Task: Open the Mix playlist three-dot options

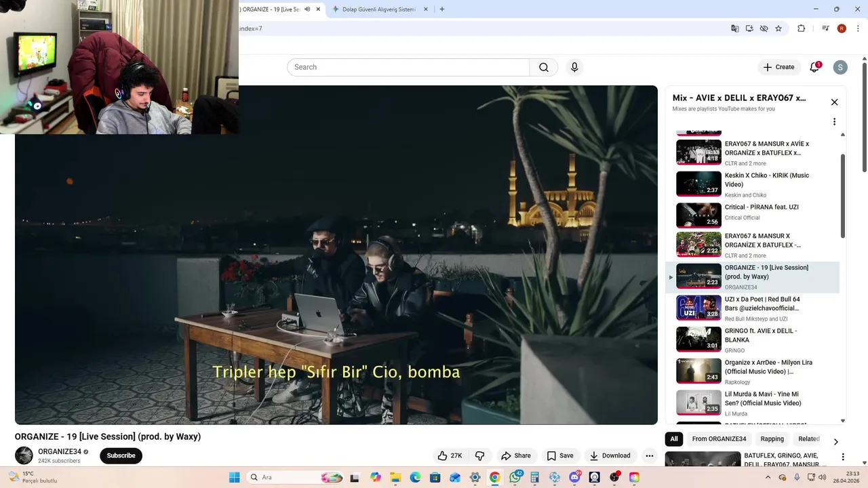Action: tap(834, 122)
